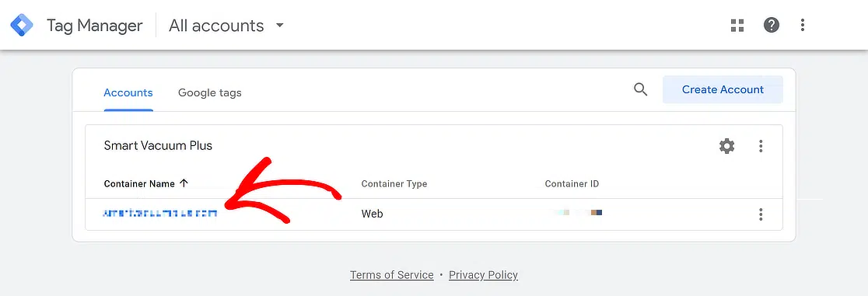868x296 pixels.
Task: Click the Container ID column header
Action: tap(572, 183)
